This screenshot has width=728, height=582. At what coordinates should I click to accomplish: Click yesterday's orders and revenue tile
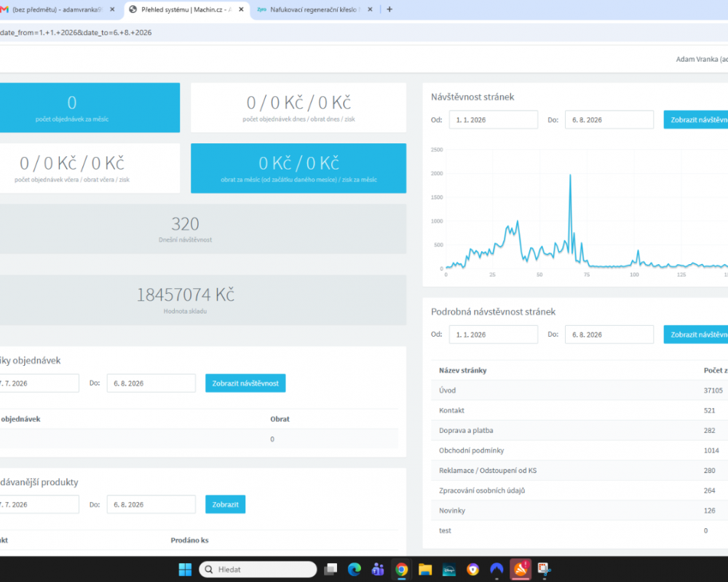89,168
